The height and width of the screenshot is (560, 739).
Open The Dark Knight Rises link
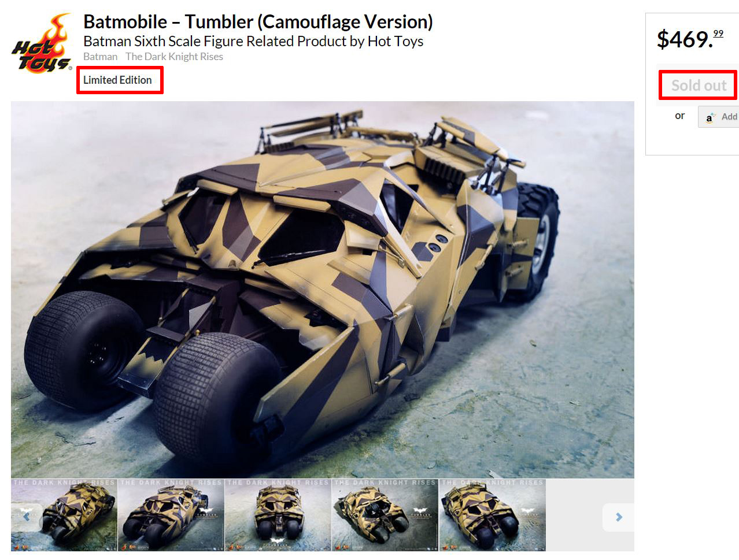(x=174, y=57)
